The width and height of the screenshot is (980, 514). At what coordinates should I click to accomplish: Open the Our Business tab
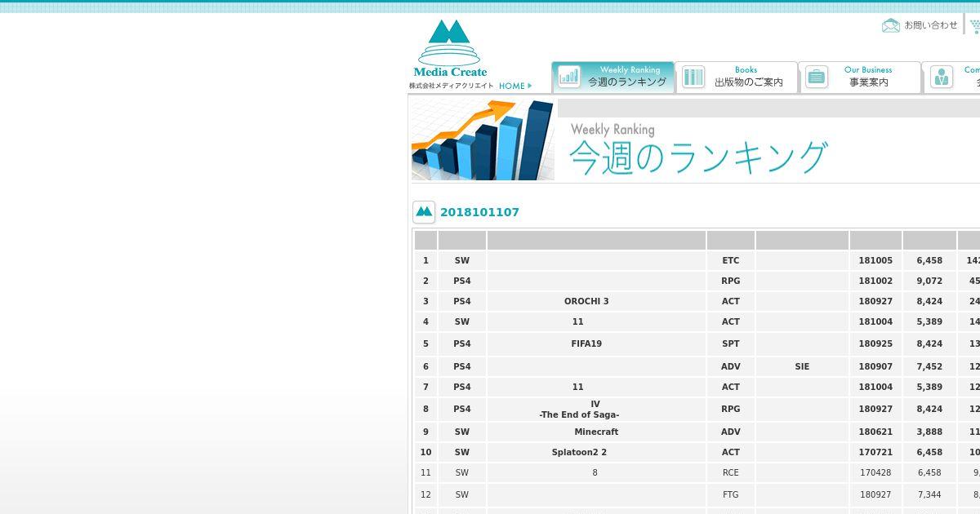(860, 77)
